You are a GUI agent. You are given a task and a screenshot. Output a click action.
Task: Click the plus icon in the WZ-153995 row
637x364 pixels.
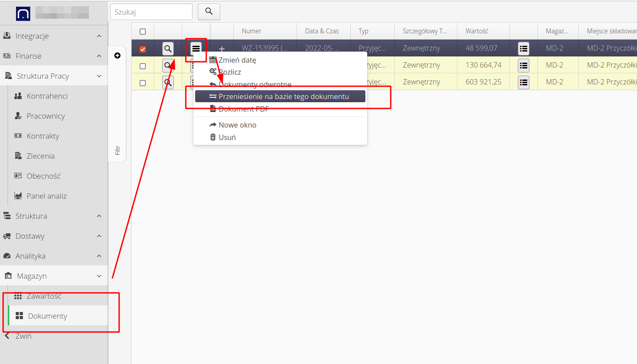[222, 48]
